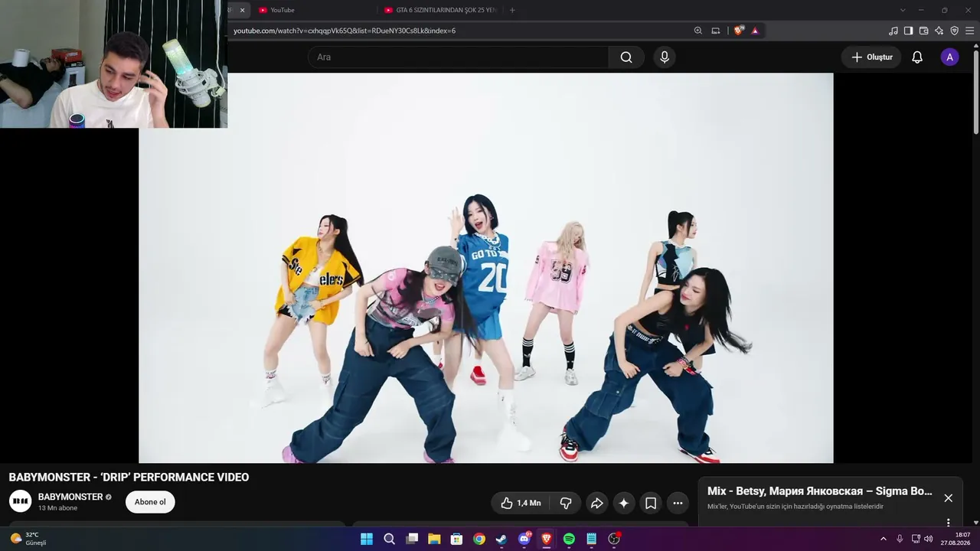Open the Brave Wallet icon
The image size is (980, 551).
[924, 31]
